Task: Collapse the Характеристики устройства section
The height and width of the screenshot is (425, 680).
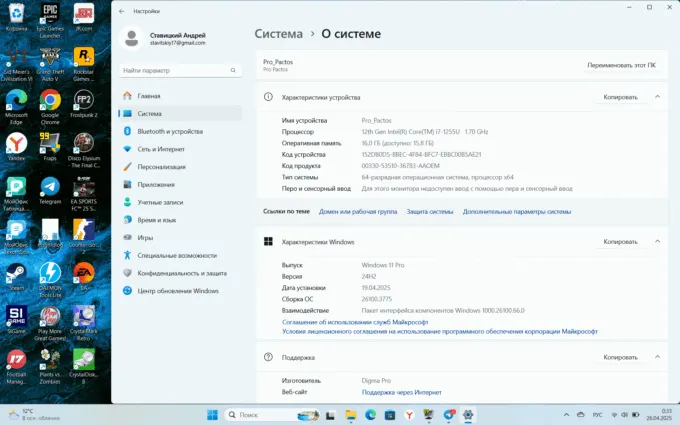Action: point(657,97)
